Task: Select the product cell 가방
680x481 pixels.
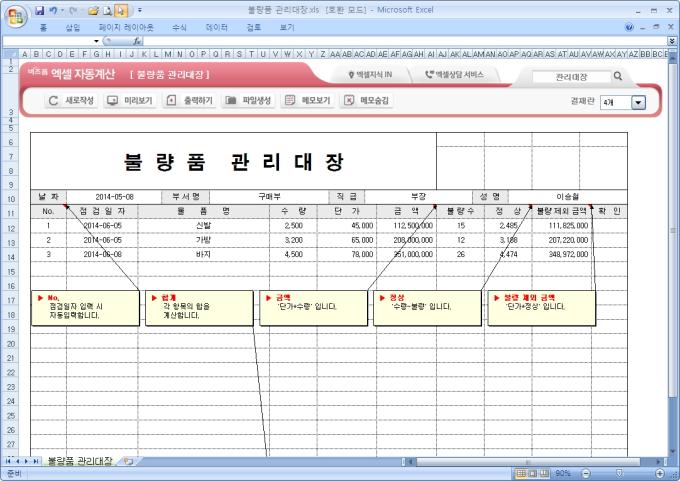Action: tap(203, 240)
